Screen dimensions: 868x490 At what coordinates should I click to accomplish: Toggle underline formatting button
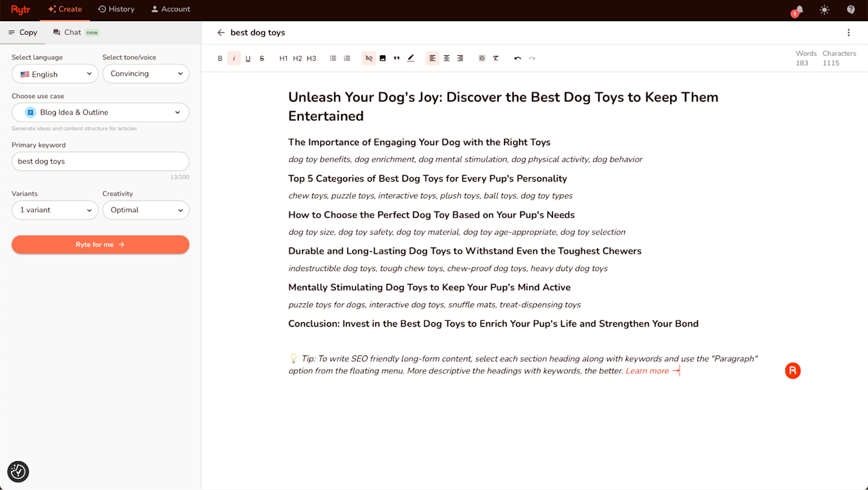[248, 58]
